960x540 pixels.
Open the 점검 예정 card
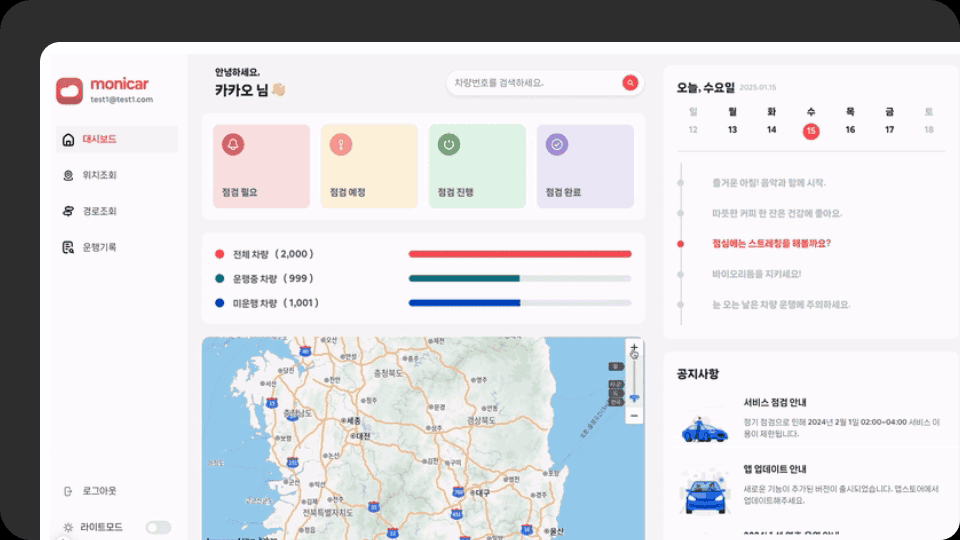(369, 167)
